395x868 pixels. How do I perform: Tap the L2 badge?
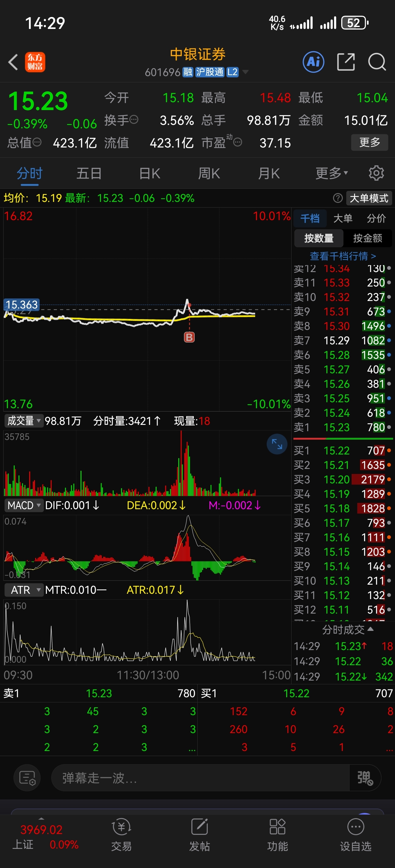click(232, 72)
